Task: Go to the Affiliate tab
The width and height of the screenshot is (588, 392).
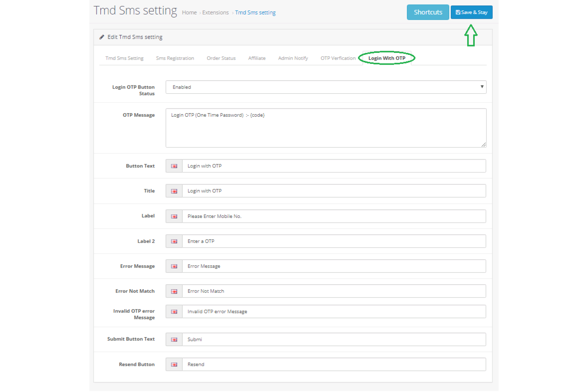Action: [257, 58]
